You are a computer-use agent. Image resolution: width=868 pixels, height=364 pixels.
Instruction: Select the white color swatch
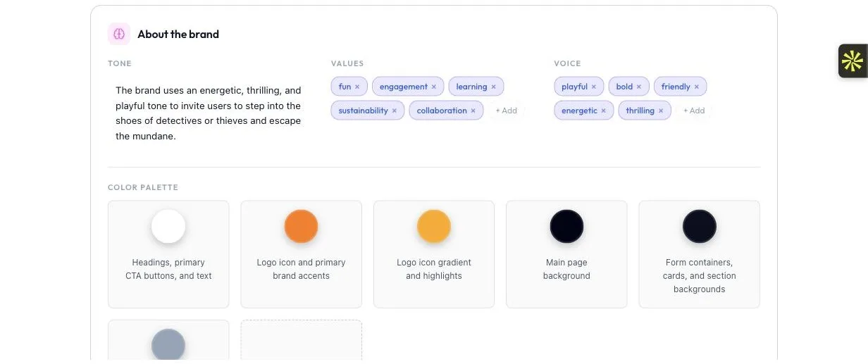pos(168,227)
